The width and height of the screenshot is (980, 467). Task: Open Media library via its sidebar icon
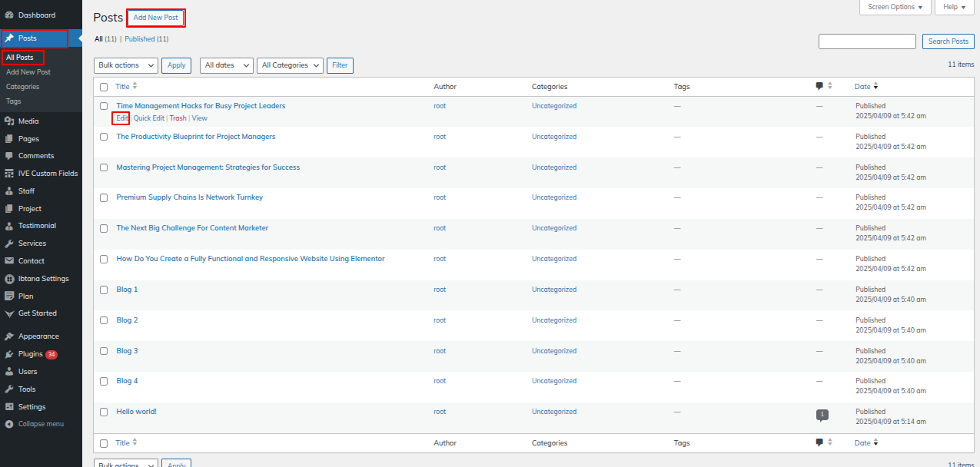point(9,121)
